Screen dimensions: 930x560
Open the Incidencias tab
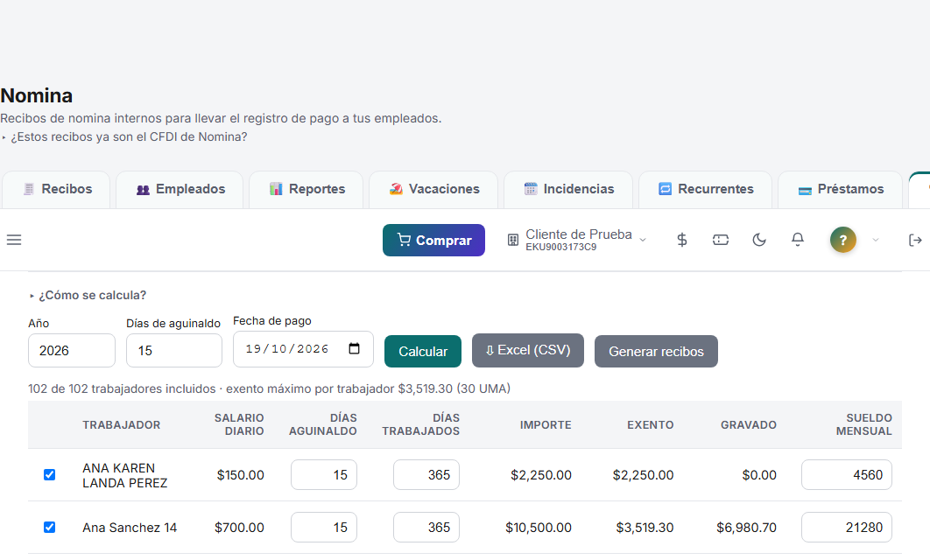(x=568, y=190)
